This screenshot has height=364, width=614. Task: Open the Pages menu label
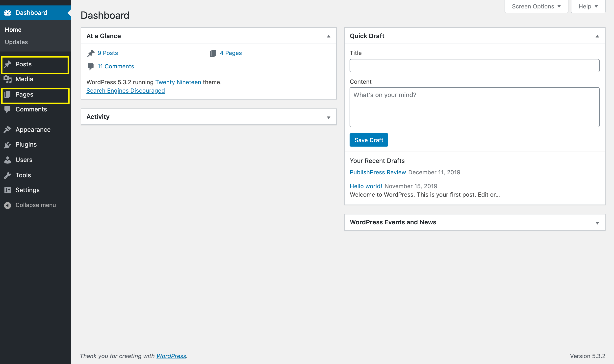point(24,94)
